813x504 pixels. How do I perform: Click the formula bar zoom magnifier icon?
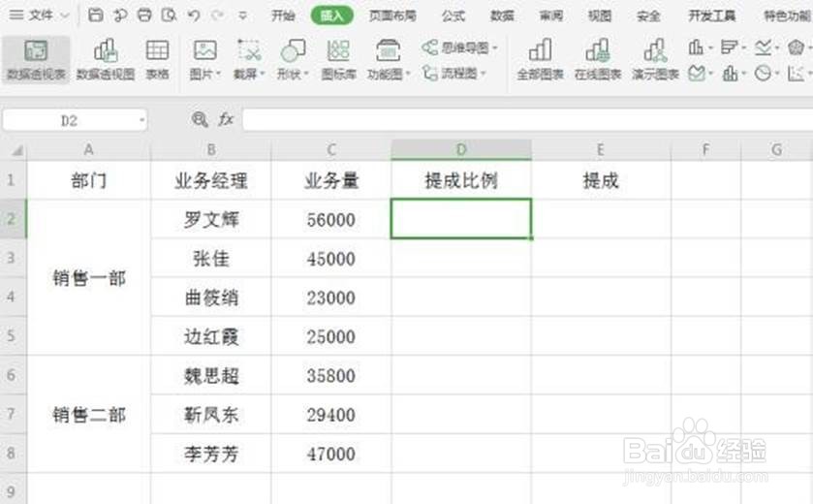[200, 120]
